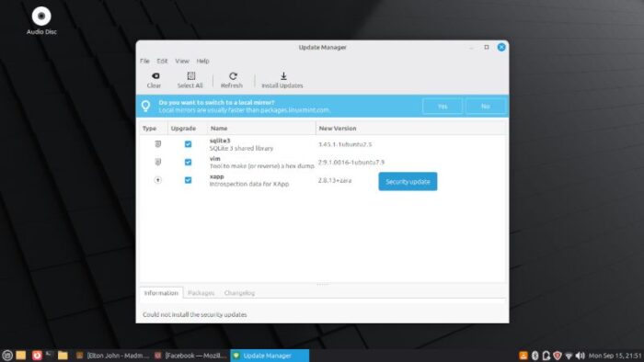Image resolution: width=644 pixels, height=362 pixels.
Task: Open the second folder icon in the taskbar
Action: [63, 355]
